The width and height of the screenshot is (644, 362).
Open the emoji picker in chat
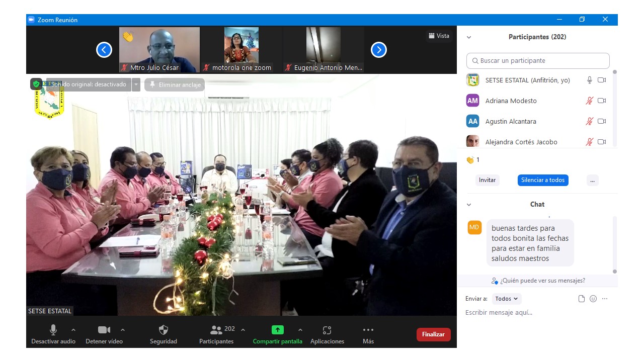point(593,299)
